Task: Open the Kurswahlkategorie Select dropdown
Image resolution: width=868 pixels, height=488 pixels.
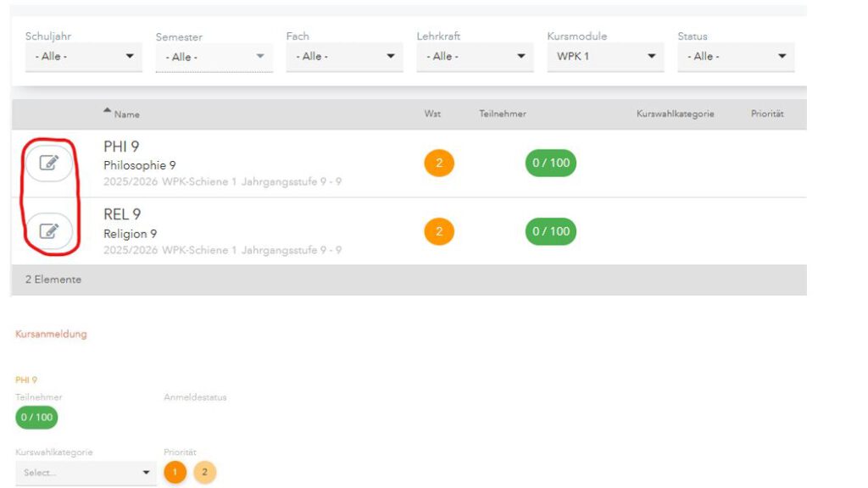Action: pos(85,473)
